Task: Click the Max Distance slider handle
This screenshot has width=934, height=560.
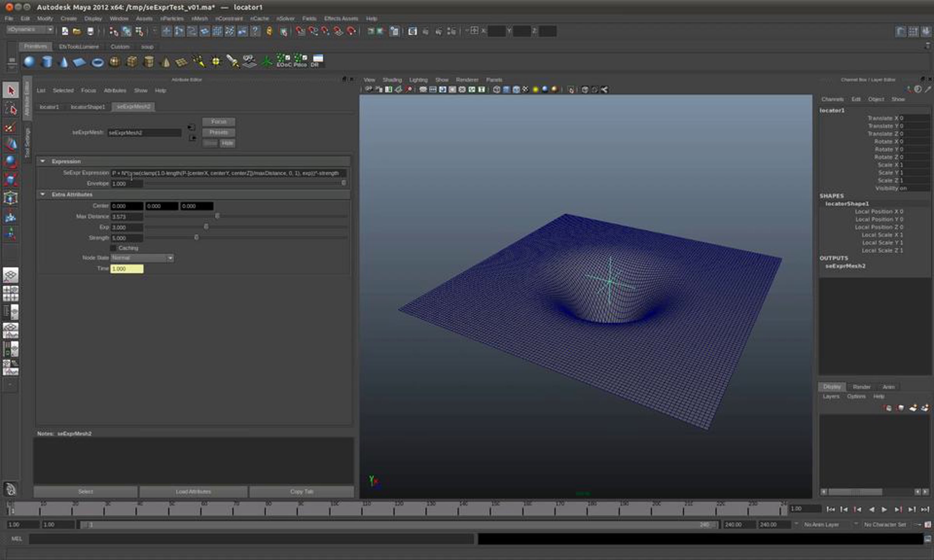Action: point(217,216)
